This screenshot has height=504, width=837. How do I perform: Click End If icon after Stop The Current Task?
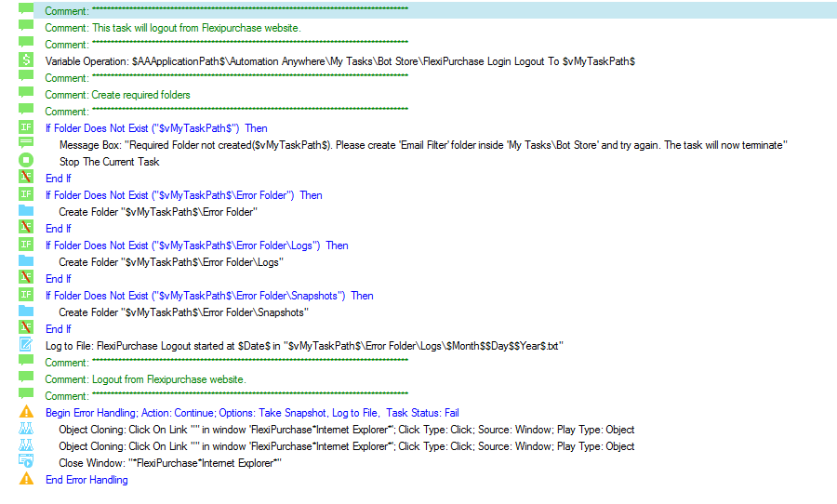point(26,177)
